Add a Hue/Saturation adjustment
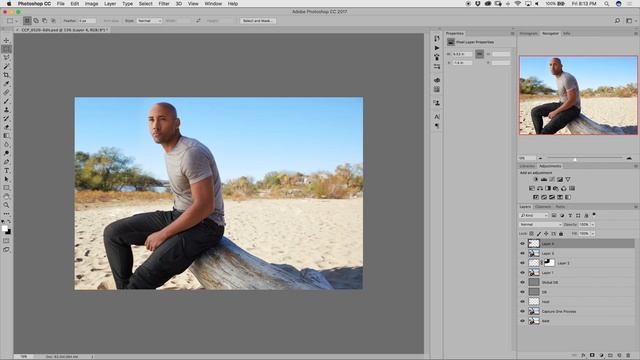This screenshot has height=360, width=640. pyautogui.click(x=532, y=188)
